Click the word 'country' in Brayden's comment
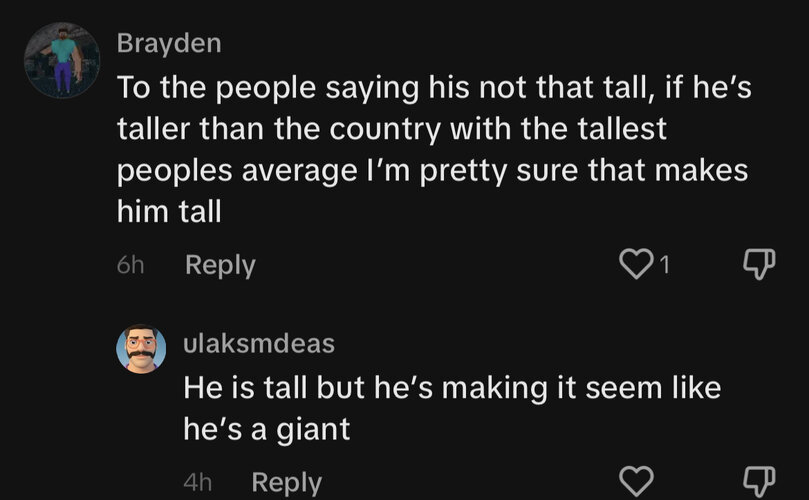This screenshot has width=809, height=500. (x=385, y=130)
